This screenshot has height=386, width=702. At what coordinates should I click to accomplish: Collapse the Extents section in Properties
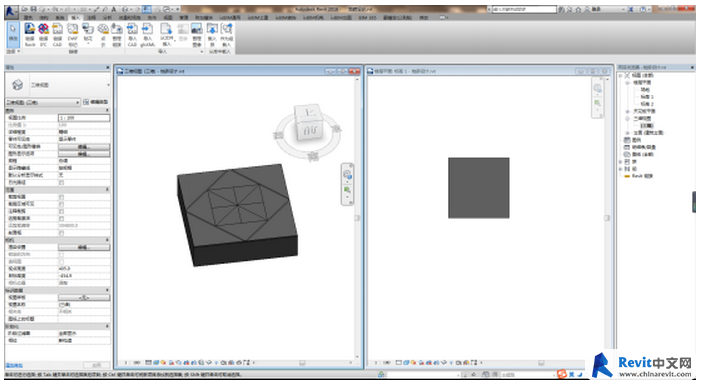coord(107,189)
